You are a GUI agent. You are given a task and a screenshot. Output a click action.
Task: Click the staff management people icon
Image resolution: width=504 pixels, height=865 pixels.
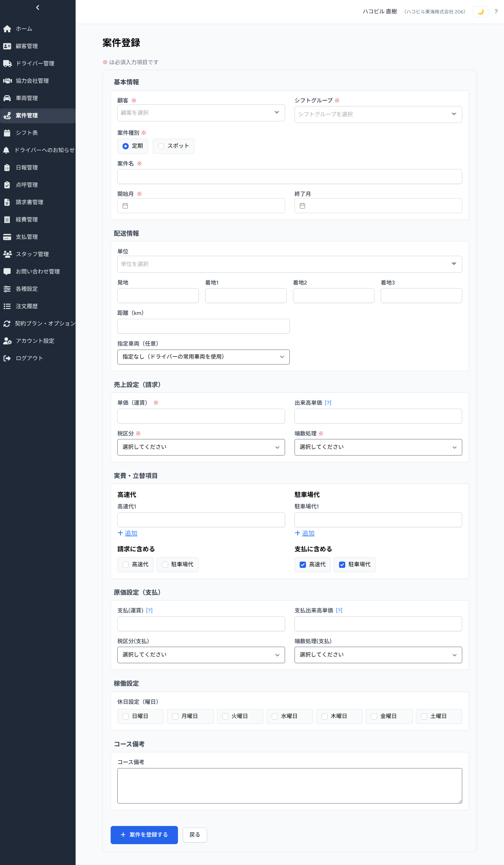(x=7, y=254)
